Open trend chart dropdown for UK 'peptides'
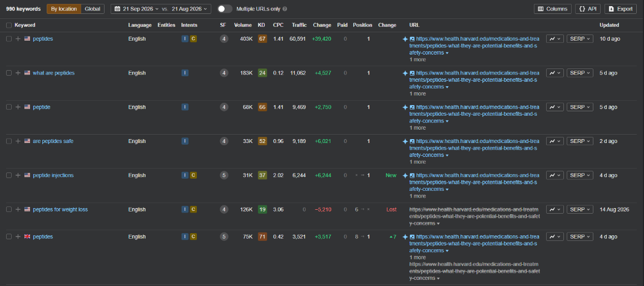The width and height of the screenshot is (644, 286). [554, 236]
